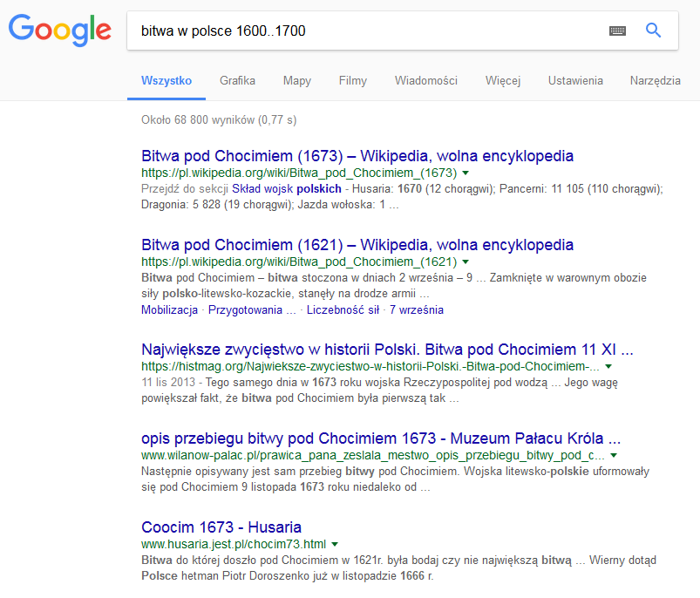The height and width of the screenshot is (598, 700).
Task: Click the www.husaria.jest.pl/chocim73.html URL text
Action: [x=234, y=544]
